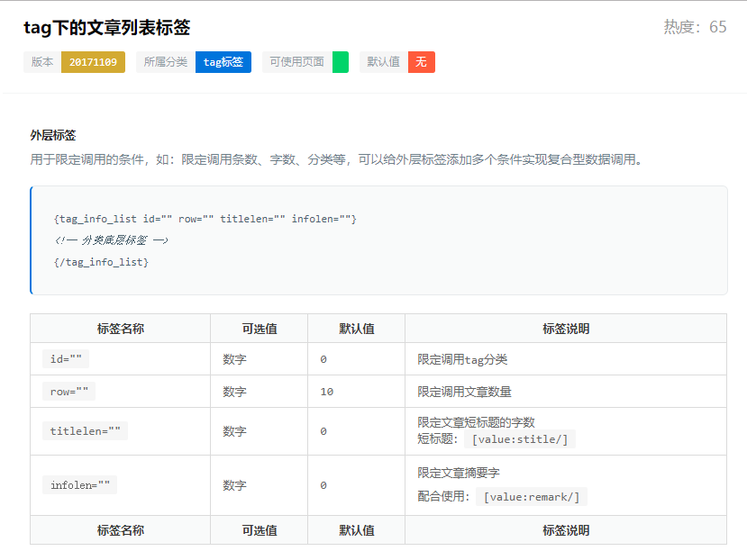
Task: Click the 限定调用文章数量 description cell
Action: (x=464, y=392)
